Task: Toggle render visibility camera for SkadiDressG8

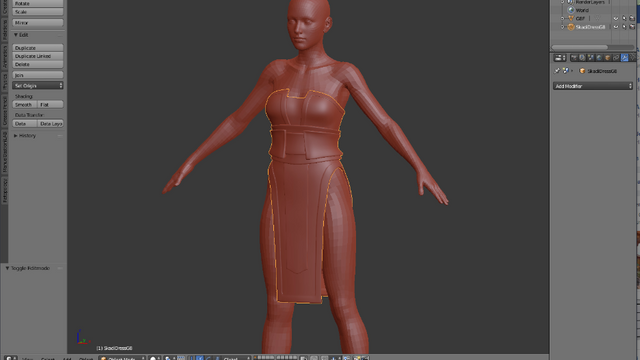Action: 632,27
